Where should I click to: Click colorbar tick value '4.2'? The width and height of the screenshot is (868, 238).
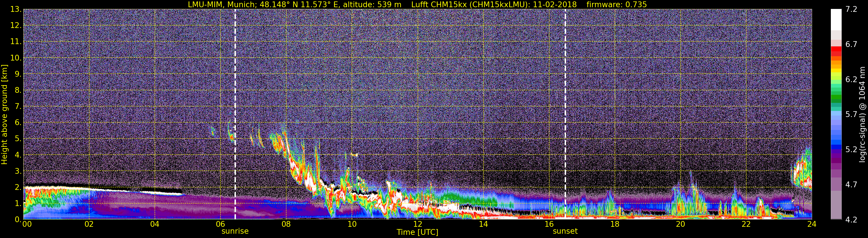pos(851,220)
